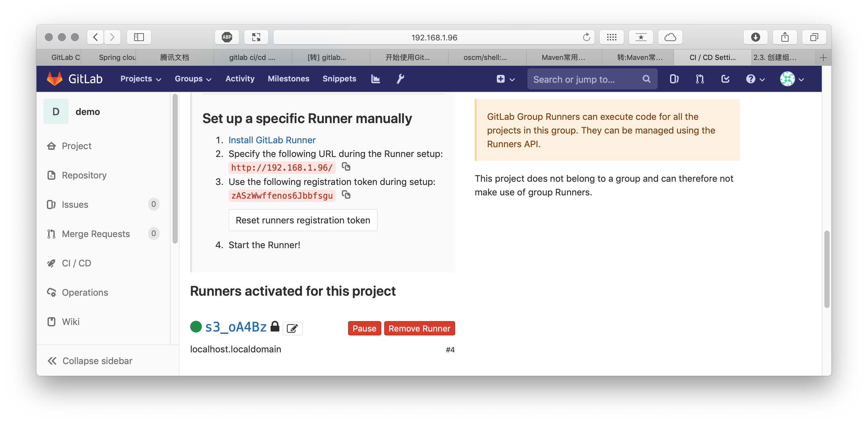Click the AdBlock Plus extension icon
868x424 pixels.
point(227,37)
